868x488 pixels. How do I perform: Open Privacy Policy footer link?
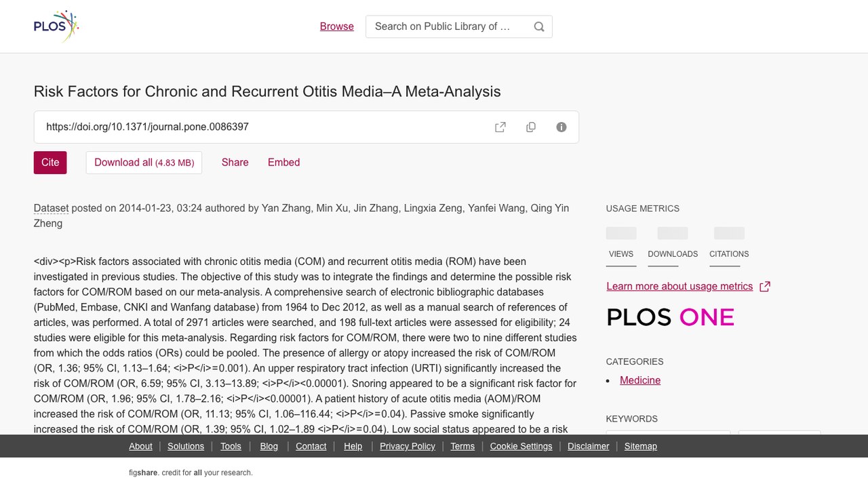[x=408, y=446]
